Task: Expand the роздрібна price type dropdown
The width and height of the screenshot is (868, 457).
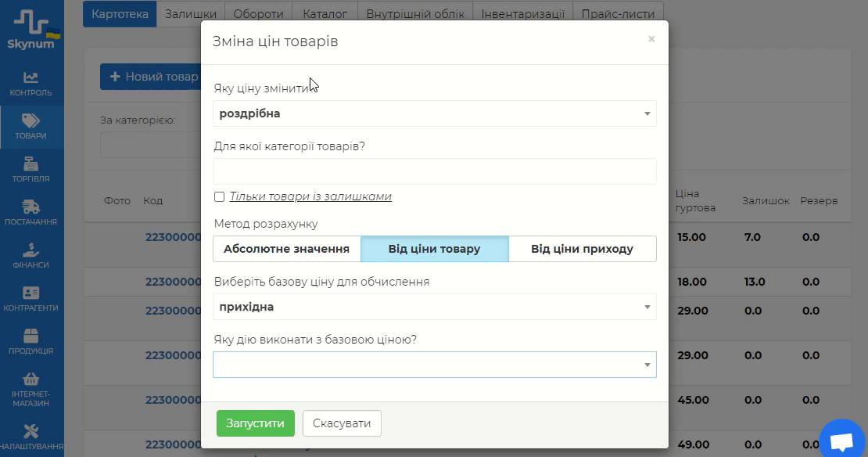Action: point(434,113)
